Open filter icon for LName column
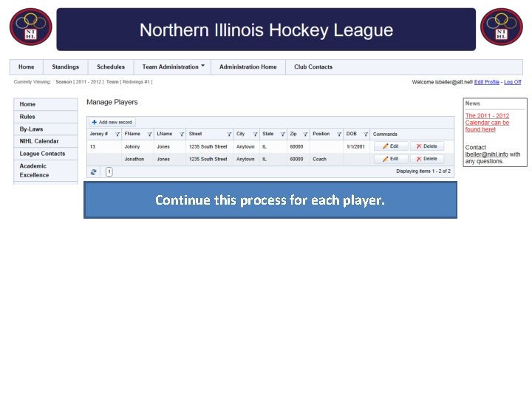The image size is (532, 399). tap(182, 134)
